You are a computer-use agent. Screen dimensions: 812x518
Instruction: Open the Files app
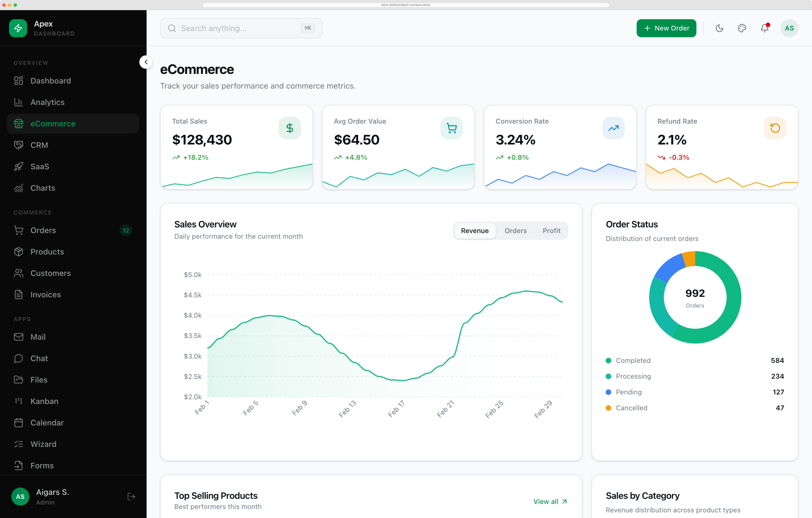[x=73, y=380]
